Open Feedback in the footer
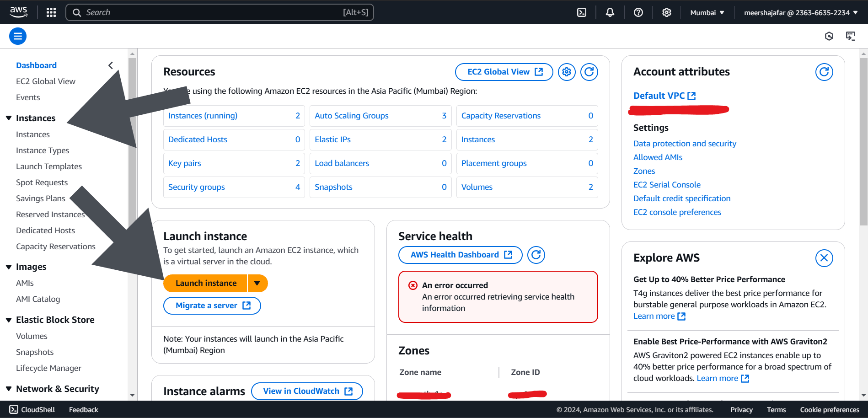The height and width of the screenshot is (418, 868). tap(84, 409)
